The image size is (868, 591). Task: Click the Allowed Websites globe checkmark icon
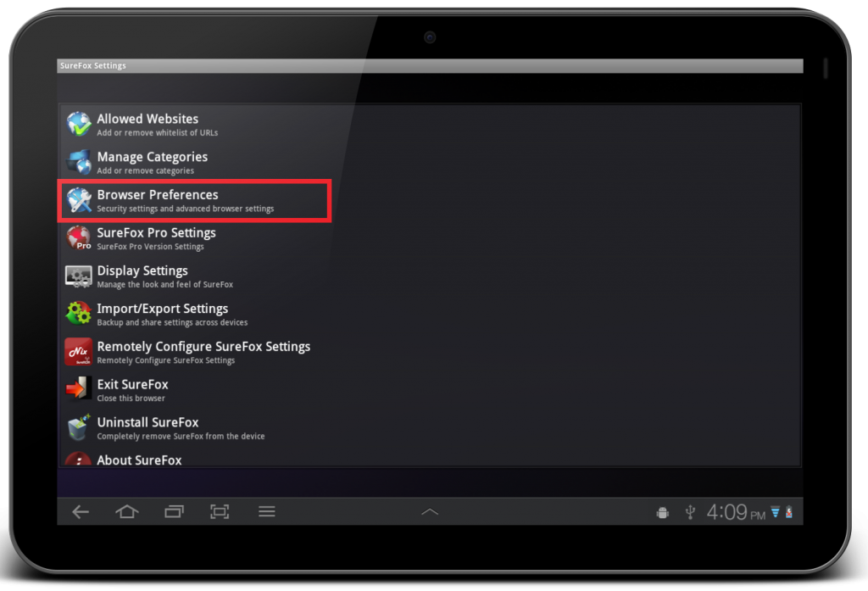79,124
